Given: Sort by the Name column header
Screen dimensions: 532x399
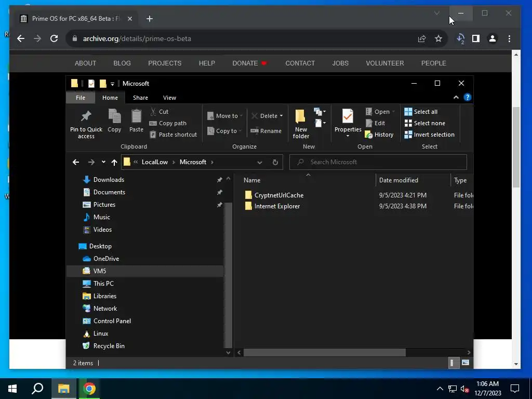Looking at the screenshot, I should [252, 180].
